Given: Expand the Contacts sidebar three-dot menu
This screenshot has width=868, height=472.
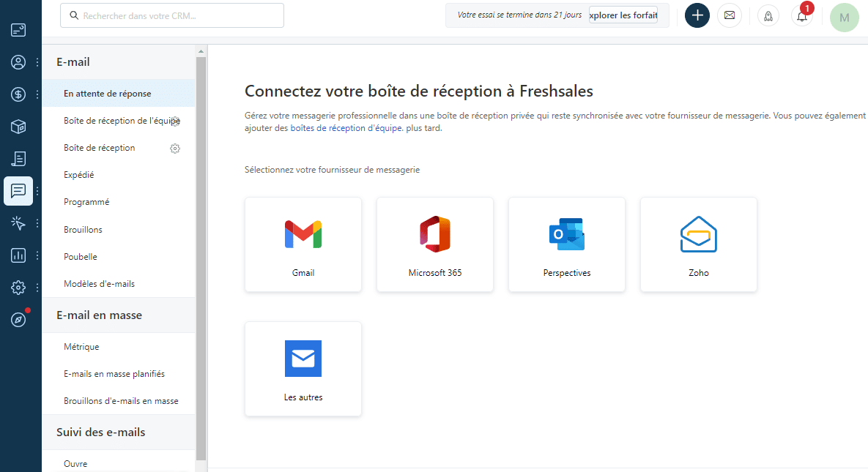Looking at the screenshot, I should pos(37,62).
